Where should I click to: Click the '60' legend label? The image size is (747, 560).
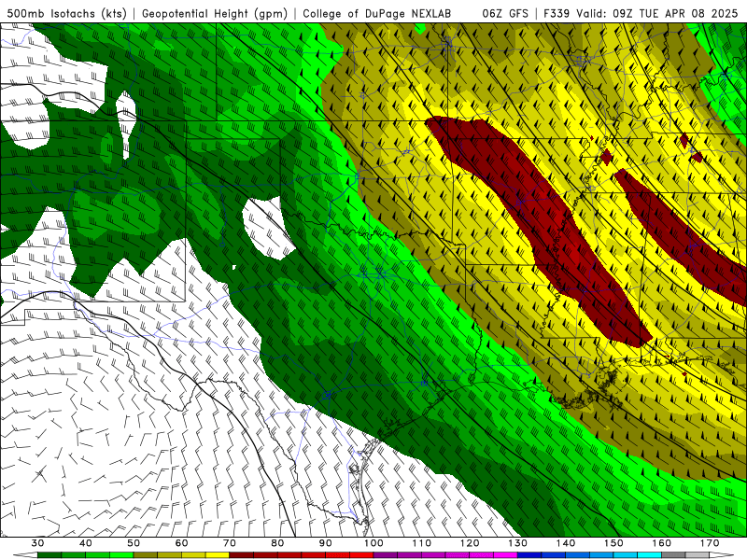(x=181, y=543)
